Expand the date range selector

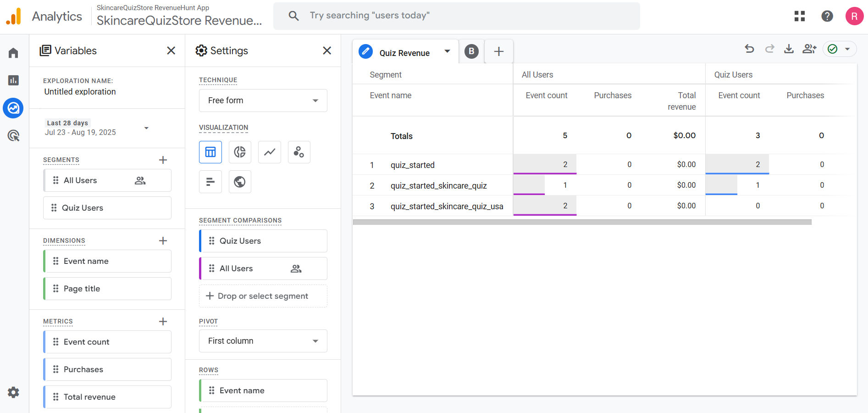pyautogui.click(x=146, y=128)
